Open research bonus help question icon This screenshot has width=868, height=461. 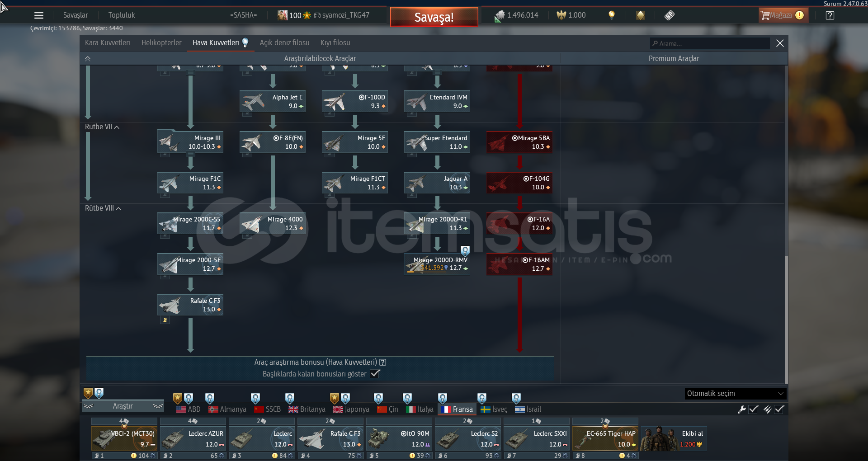point(383,362)
